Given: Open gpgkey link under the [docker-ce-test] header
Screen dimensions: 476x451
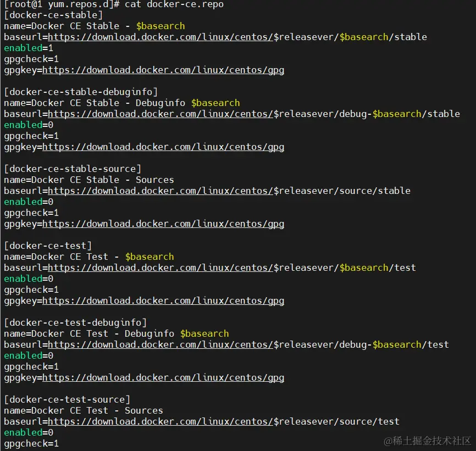Looking at the screenshot, I should click(163, 301).
